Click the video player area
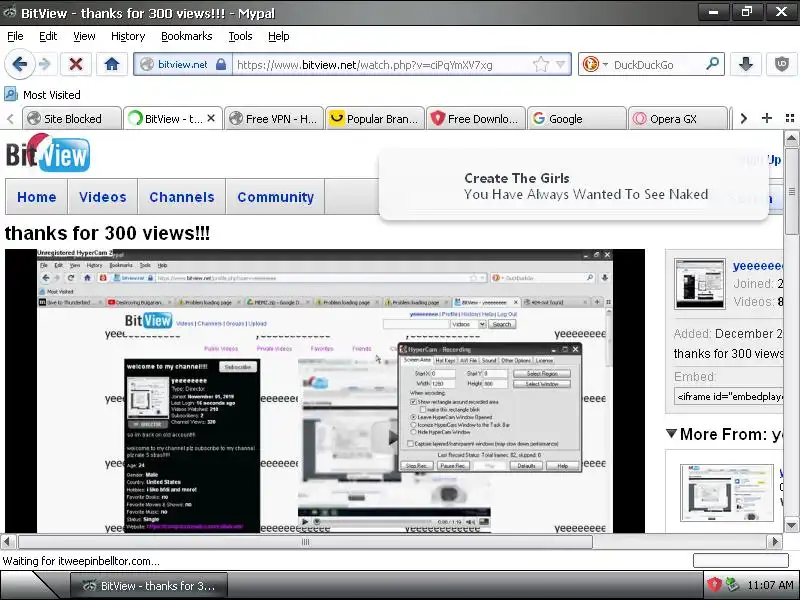Screen dimensions: 800x600 tap(325, 391)
